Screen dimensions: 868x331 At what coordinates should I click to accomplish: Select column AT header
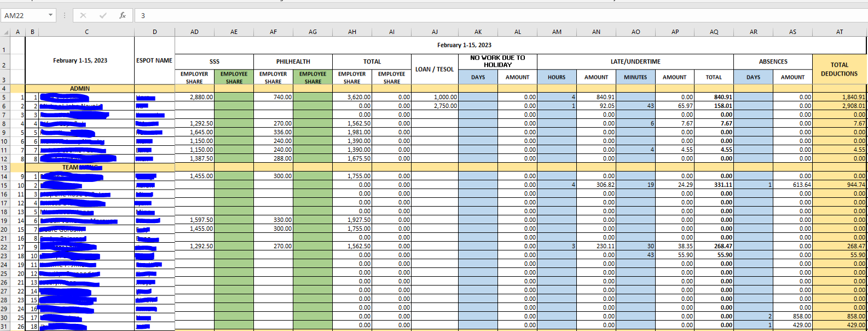840,32
